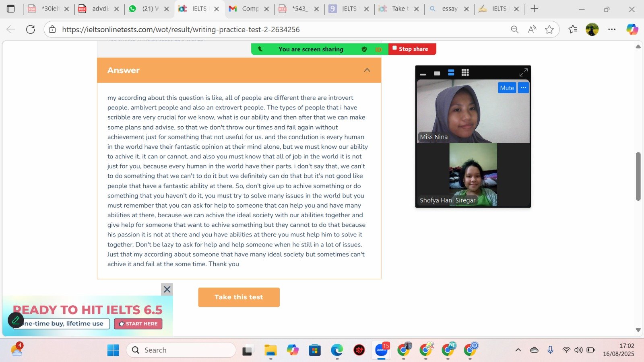
Task: Collapse the Answer section chevron
Action: [367, 70]
